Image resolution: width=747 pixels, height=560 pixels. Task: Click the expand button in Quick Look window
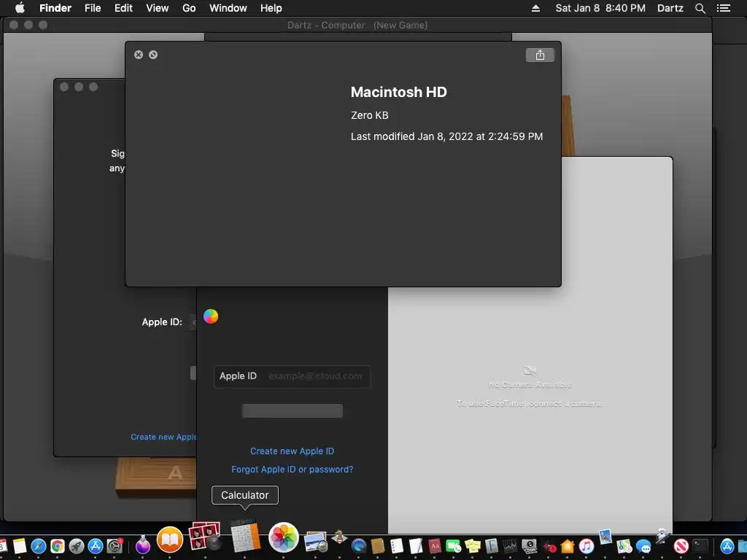[x=153, y=55]
